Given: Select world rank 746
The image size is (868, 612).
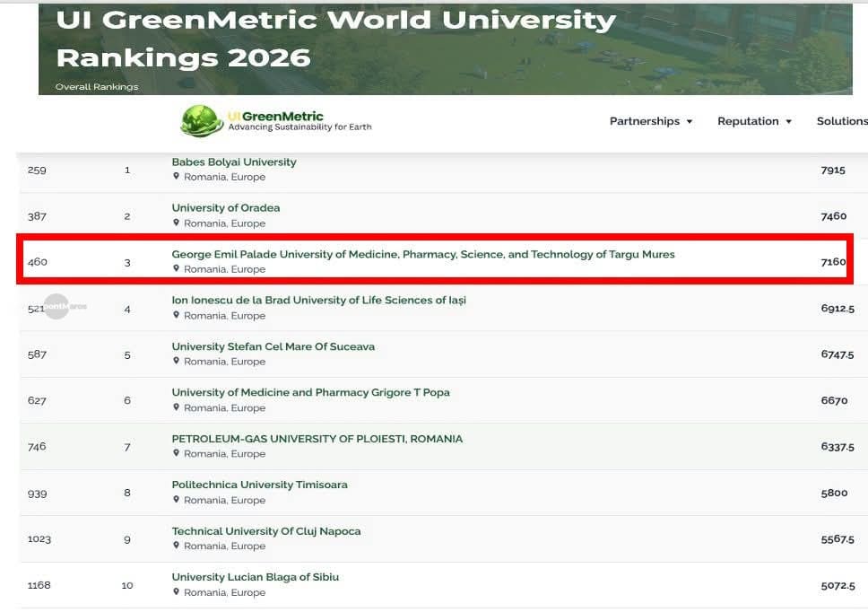Looking at the screenshot, I should (x=37, y=446).
